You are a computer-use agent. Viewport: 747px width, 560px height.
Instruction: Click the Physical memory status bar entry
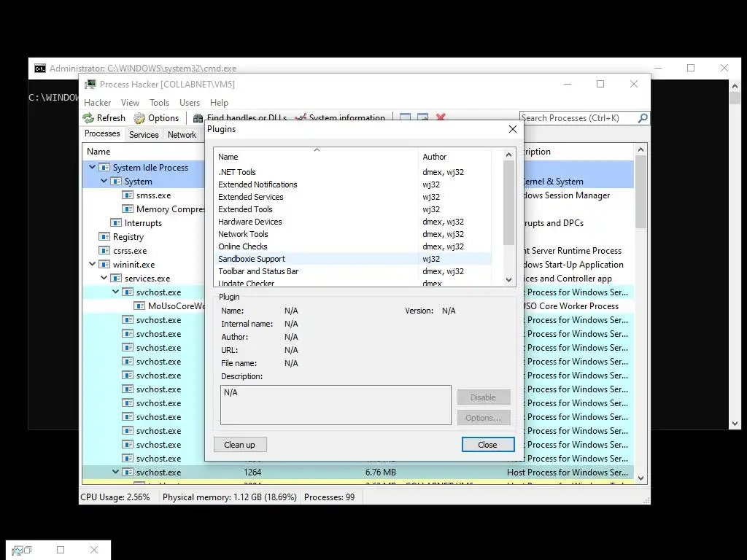230,497
